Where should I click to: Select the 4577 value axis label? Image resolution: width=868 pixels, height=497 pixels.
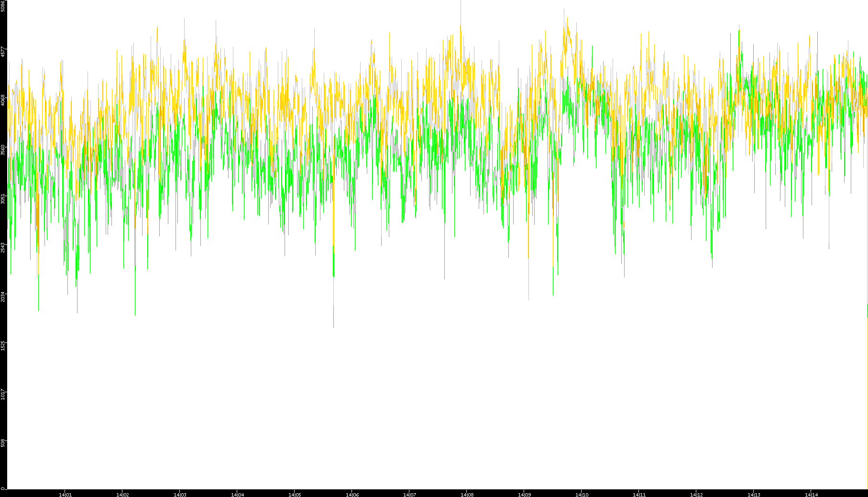[x=3, y=51]
